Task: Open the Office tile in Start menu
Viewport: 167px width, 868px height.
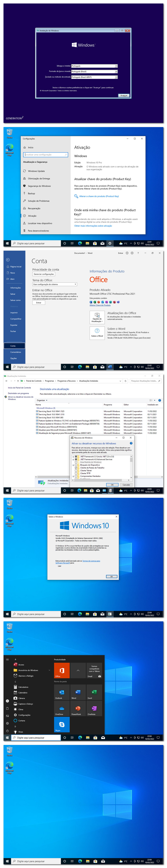Action: click(x=62, y=670)
